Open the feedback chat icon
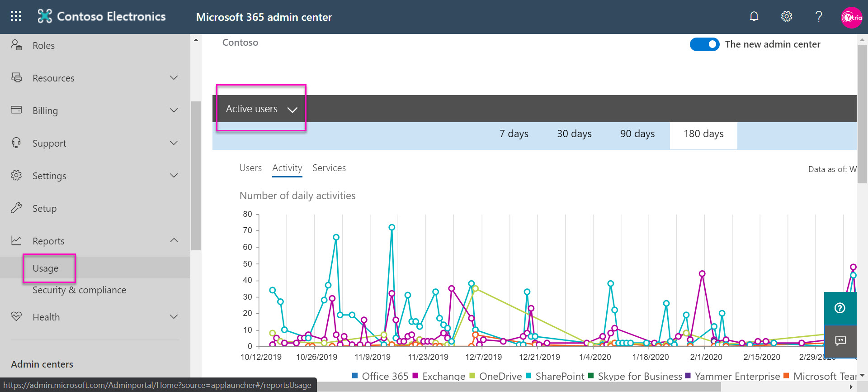Image resolution: width=868 pixels, height=392 pixels. click(840, 341)
